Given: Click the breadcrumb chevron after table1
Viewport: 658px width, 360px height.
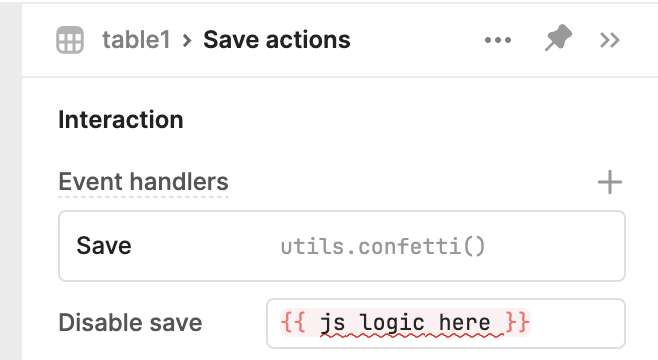Looking at the screenshot, I should tap(187, 41).
